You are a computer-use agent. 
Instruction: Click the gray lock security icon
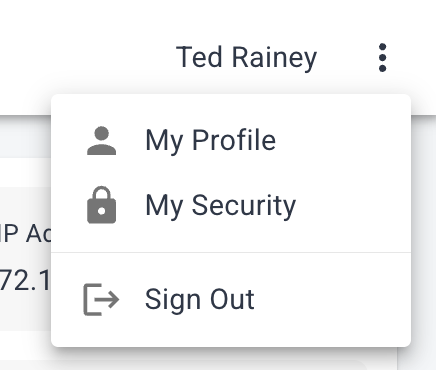click(x=102, y=205)
